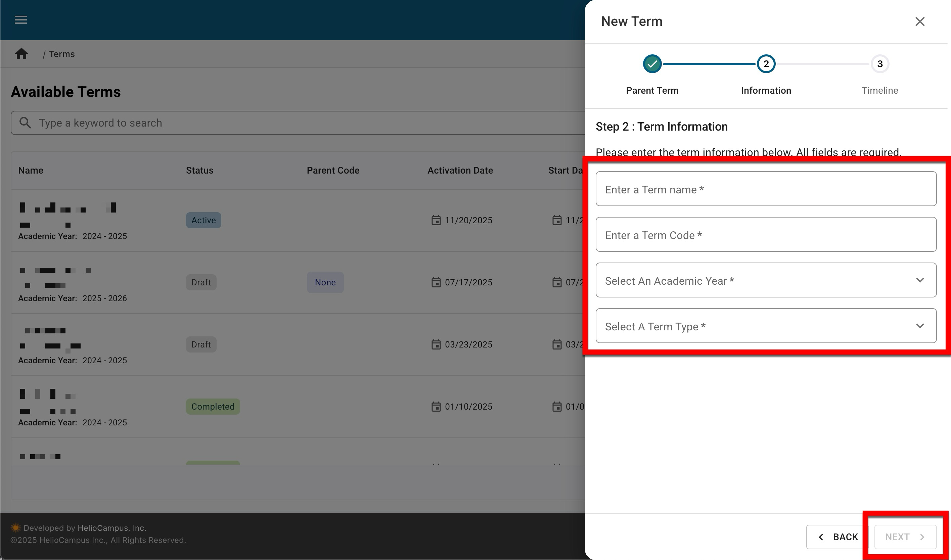
Task: Click the Academic Year dropdown chevron arrow
Action: (920, 280)
